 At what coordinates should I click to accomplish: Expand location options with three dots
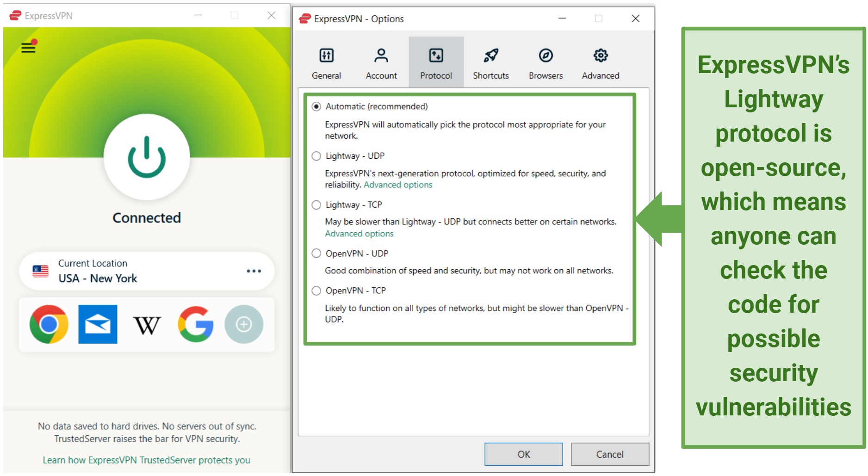(254, 271)
